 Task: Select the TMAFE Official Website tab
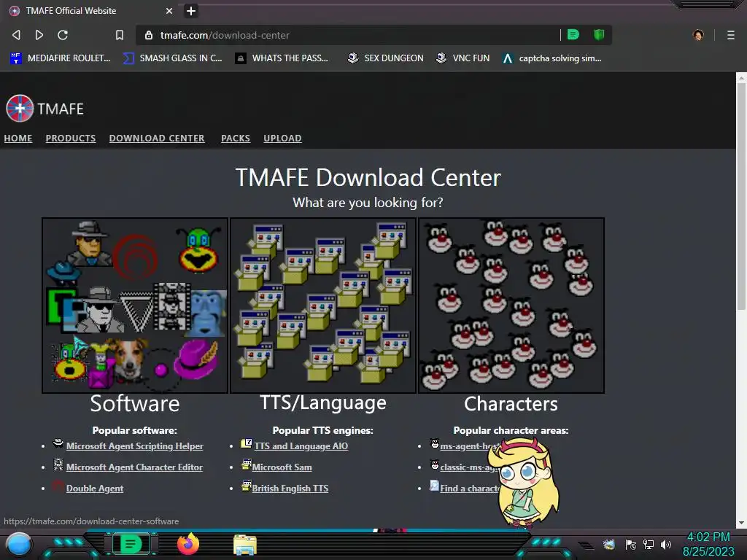coord(90,10)
